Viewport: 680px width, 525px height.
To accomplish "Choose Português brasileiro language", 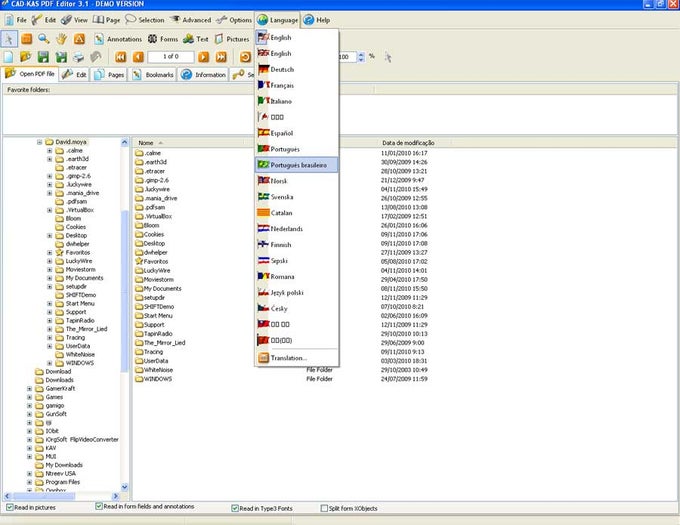I will point(297,165).
